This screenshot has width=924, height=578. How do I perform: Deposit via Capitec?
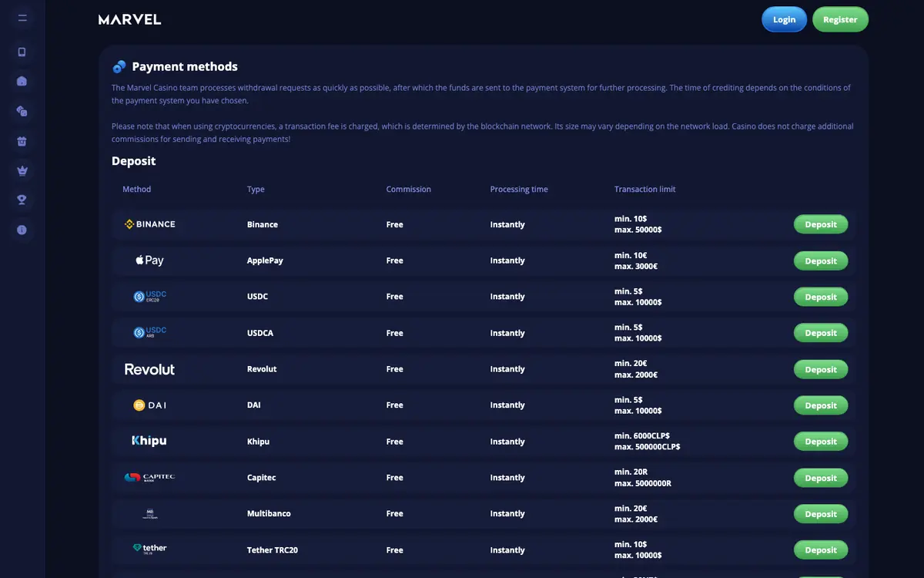(821, 478)
